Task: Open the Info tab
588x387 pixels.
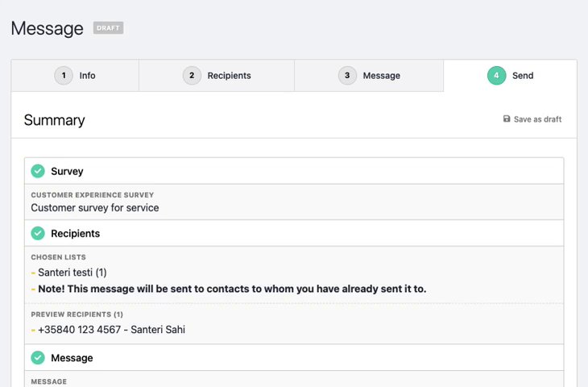Action: pyautogui.click(x=87, y=76)
